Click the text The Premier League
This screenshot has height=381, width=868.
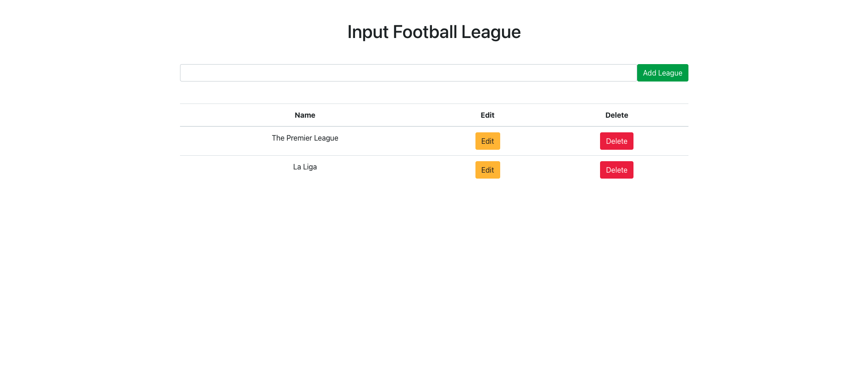(x=305, y=138)
